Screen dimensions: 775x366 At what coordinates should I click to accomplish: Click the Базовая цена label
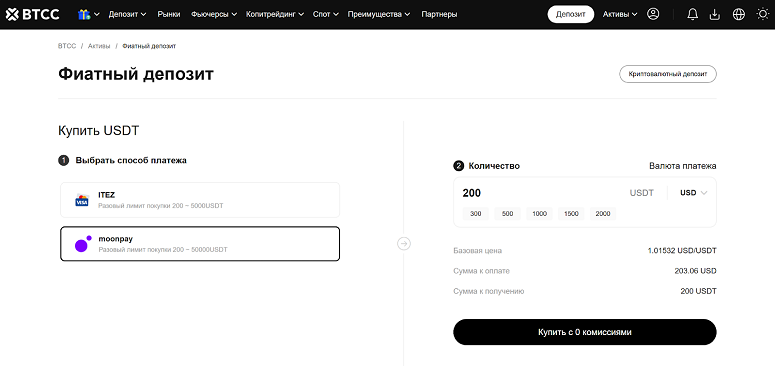coord(477,251)
